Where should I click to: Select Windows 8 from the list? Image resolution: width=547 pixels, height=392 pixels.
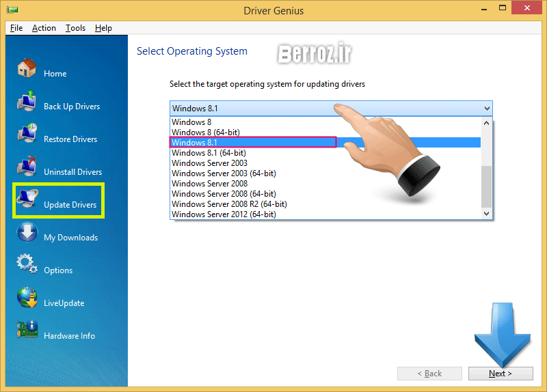[x=325, y=122]
